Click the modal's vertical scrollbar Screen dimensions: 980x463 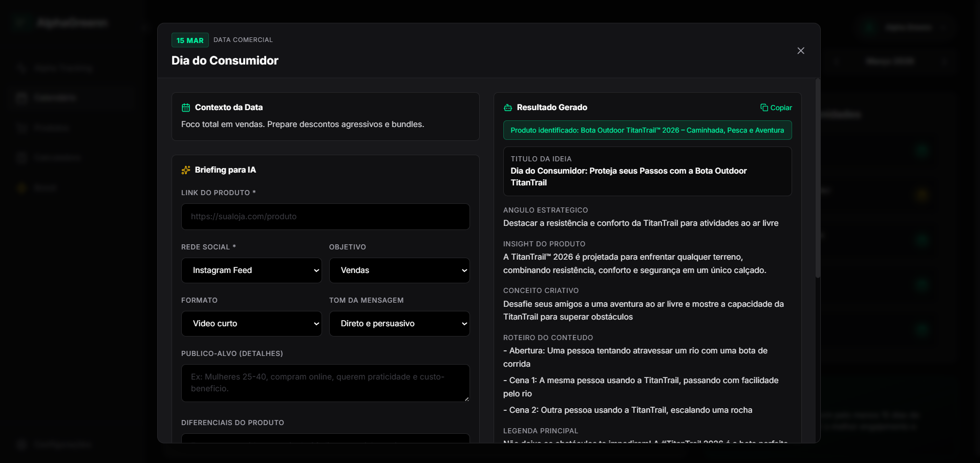click(x=818, y=179)
